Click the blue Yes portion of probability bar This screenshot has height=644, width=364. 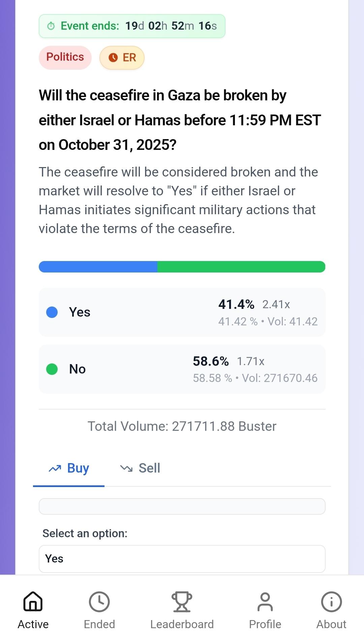point(98,267)
